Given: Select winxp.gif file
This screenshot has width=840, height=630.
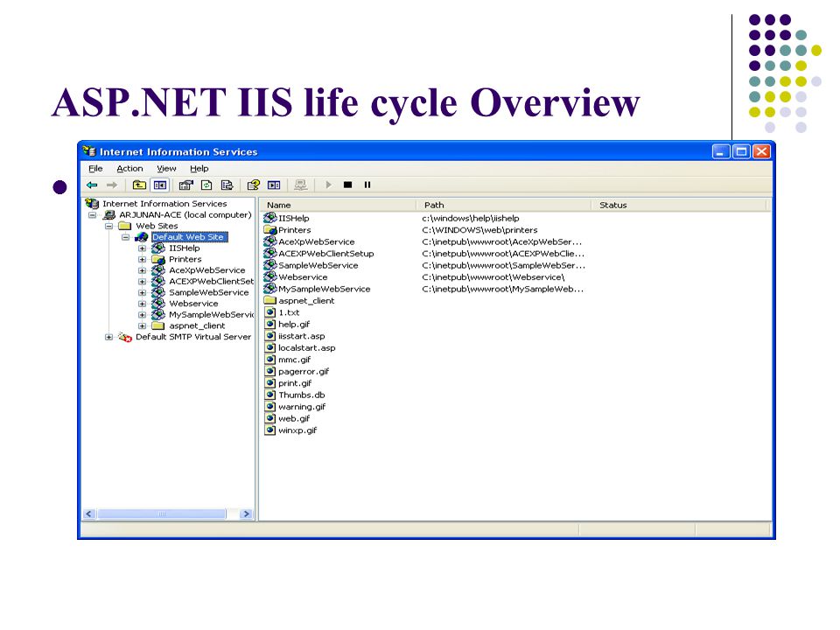Looking at the screenshot, I should pyautogui.click(x=297, y=430).
